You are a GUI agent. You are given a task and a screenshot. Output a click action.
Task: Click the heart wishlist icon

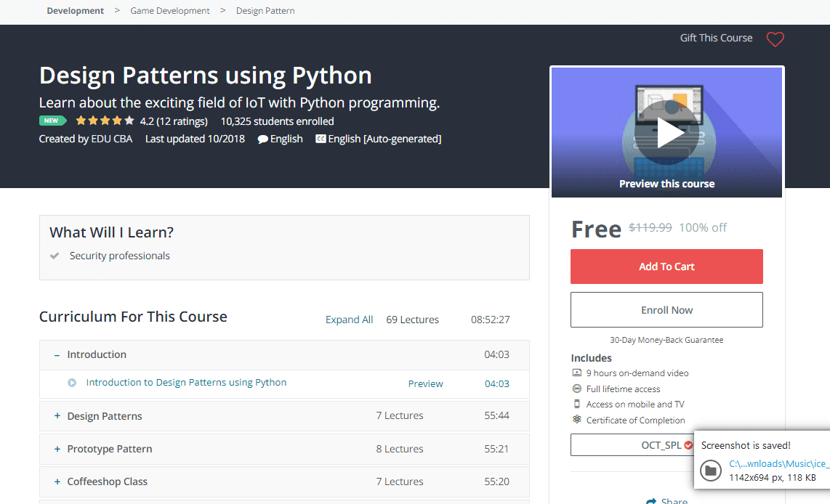point(775,39)
